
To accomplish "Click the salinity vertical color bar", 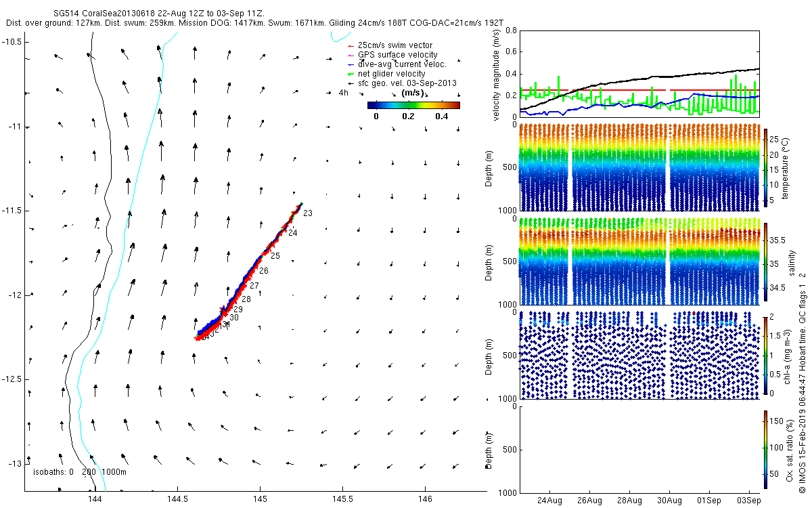I will coord(766,261).
